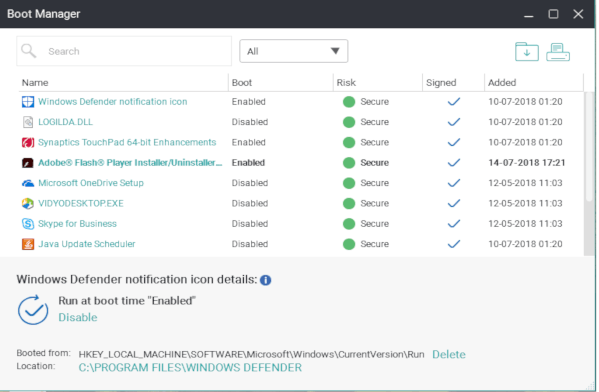
Task: Open the All filter dropdown
Action: (x=293, y=51)
